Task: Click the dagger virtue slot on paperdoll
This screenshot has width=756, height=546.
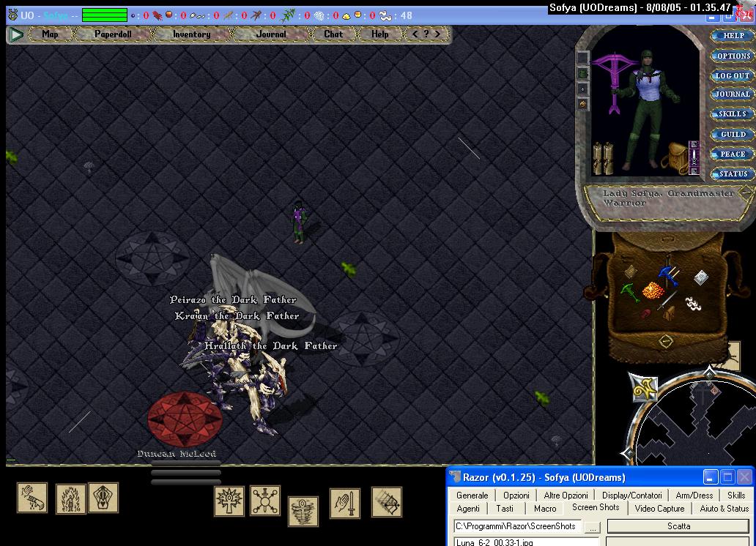Action: coord(694,157)
